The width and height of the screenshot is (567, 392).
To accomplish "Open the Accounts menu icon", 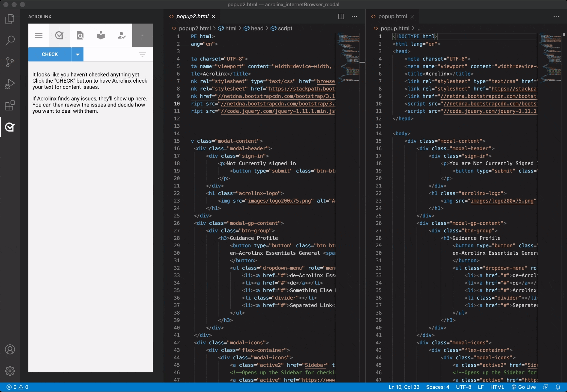I will point(10,350).
